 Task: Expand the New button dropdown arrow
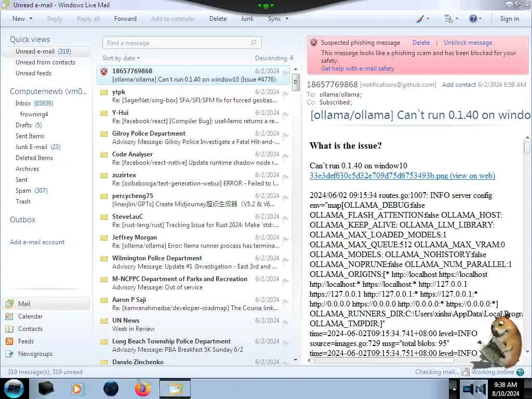31,19
